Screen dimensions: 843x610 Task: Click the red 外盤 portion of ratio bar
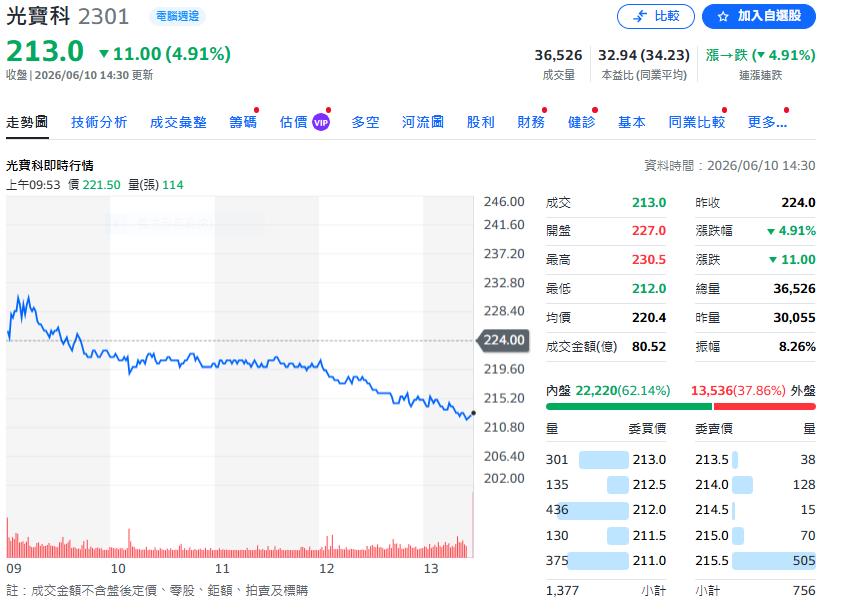765,407
